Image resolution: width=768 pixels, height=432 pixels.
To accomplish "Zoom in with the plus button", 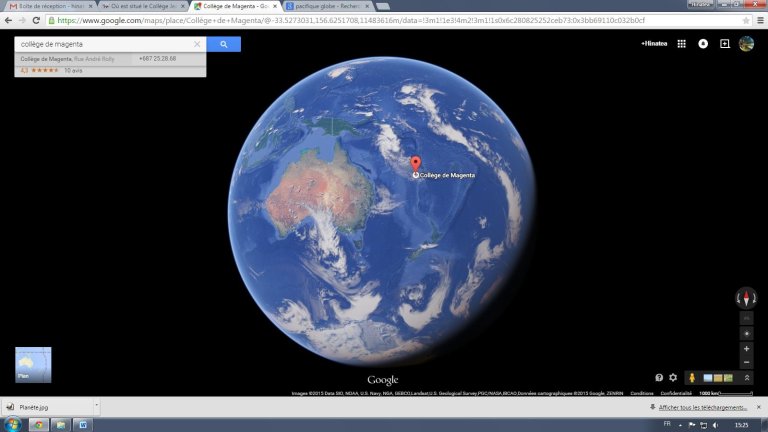I will pos(746,349).
